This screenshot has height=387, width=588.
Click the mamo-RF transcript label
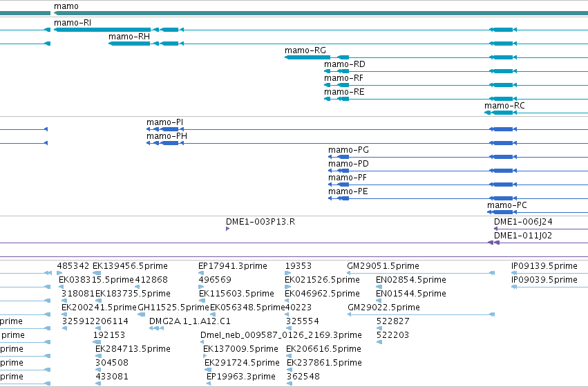(343, 78)
